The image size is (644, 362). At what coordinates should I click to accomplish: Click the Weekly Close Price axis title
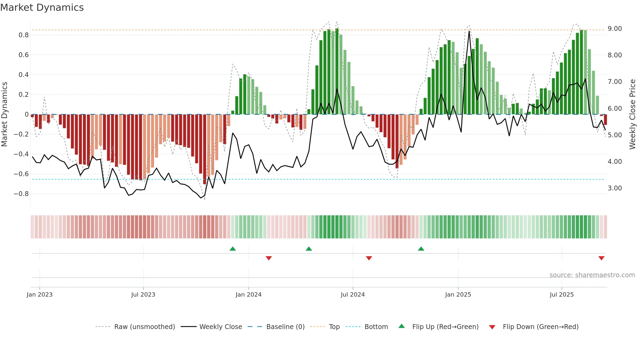632,114
